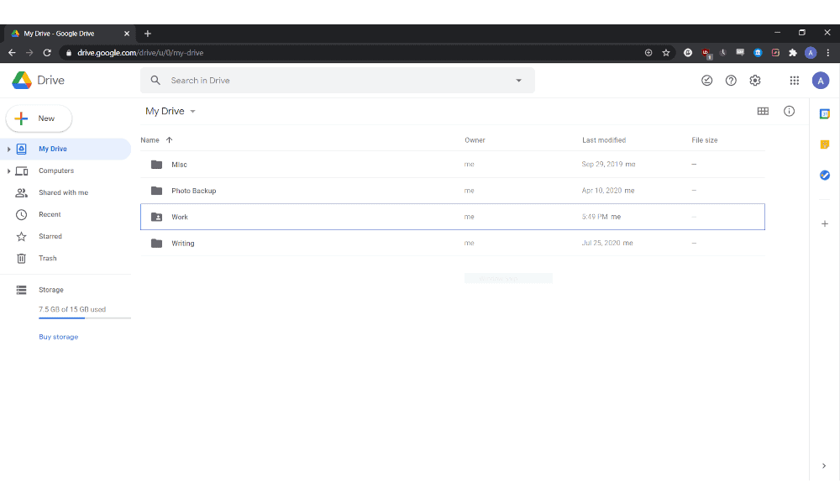Open Google Keep in the side panel
Screen dimensions: 840x504
825,144
